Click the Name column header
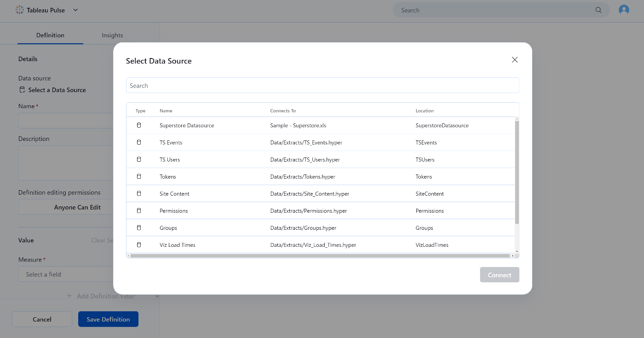 click(166, 111)
